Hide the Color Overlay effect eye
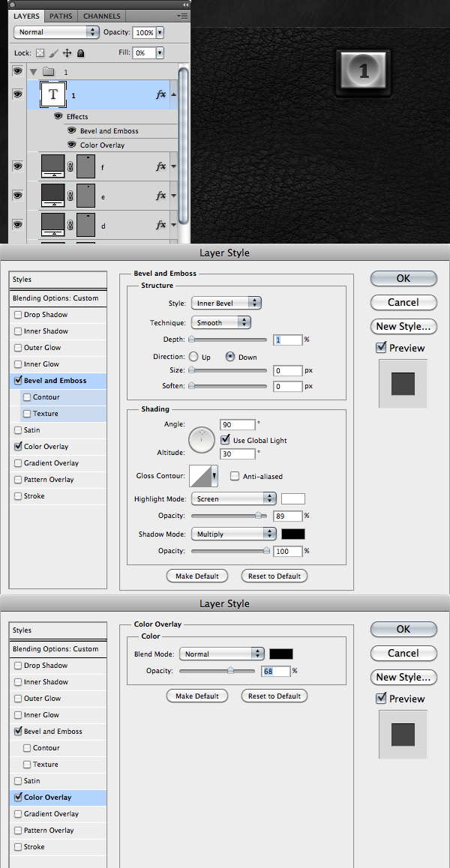The width and height of the screenshot is (450, 868). [x=71, y=145]
